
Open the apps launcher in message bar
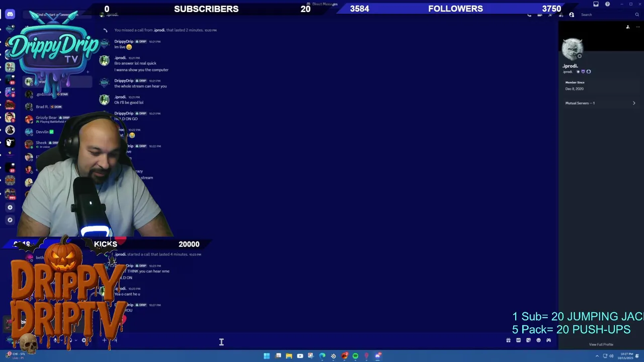pos(548,340)
